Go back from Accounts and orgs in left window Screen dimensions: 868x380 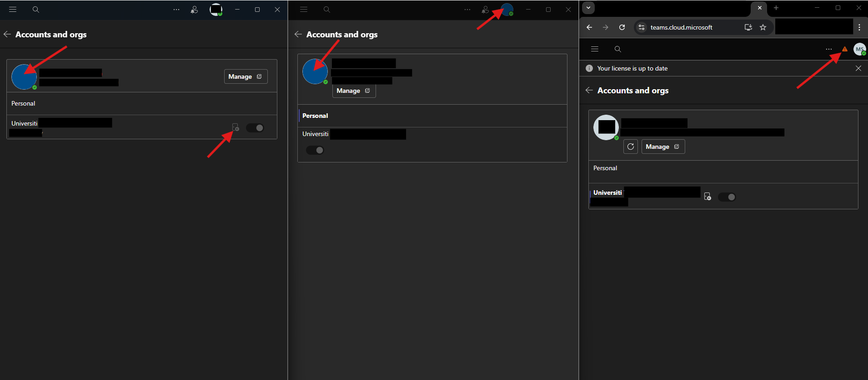coord(7,34)
